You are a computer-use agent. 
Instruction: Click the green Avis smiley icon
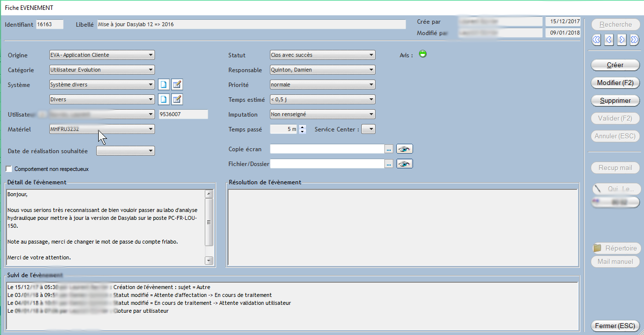[422, 54]
